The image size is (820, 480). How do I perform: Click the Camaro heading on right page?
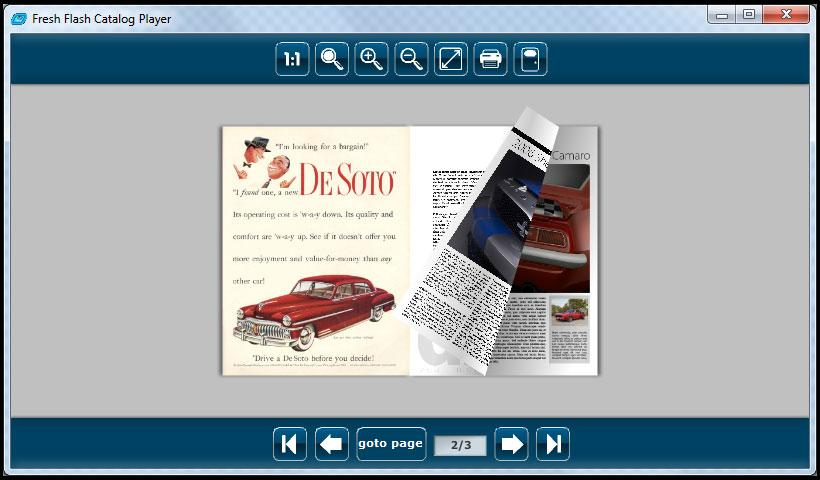571,155
